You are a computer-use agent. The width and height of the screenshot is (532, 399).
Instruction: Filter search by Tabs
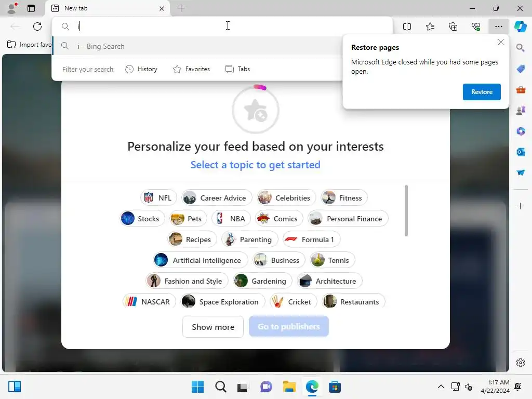[237, 69]
